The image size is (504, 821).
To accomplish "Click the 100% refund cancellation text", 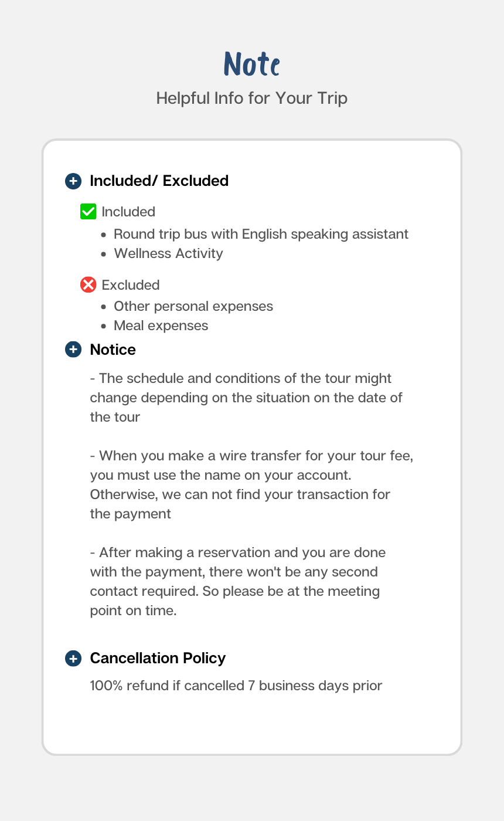I will (236, 686).
